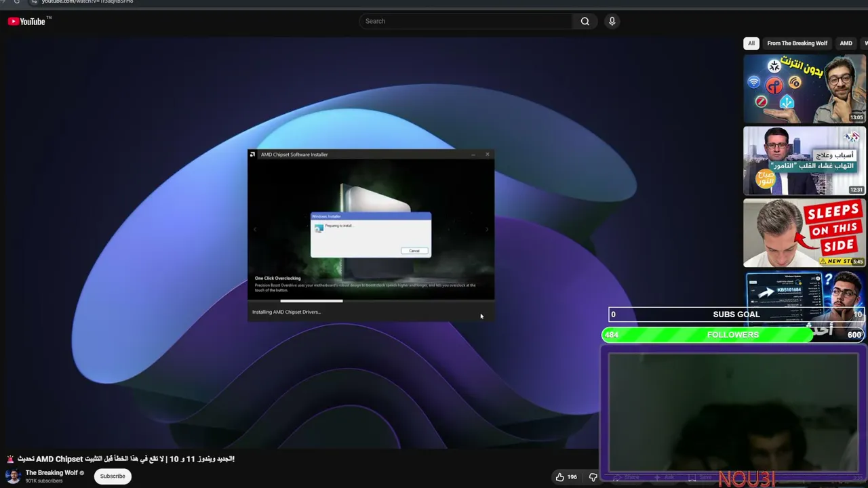Click the AMD Chipset Software Installer title
Image resolution: width=868 pixels, height=488 pixels.
pyautogui.click(x=294, y=155)
